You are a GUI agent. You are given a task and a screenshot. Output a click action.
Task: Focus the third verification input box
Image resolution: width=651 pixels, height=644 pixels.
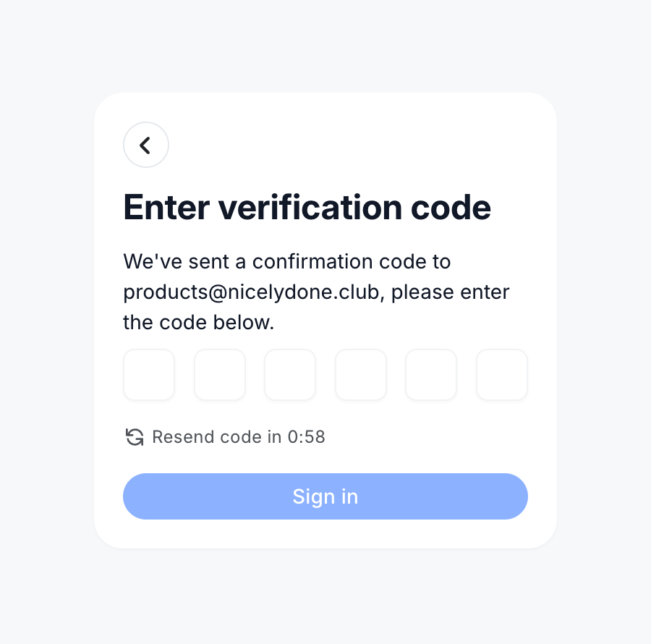point(290,375)
